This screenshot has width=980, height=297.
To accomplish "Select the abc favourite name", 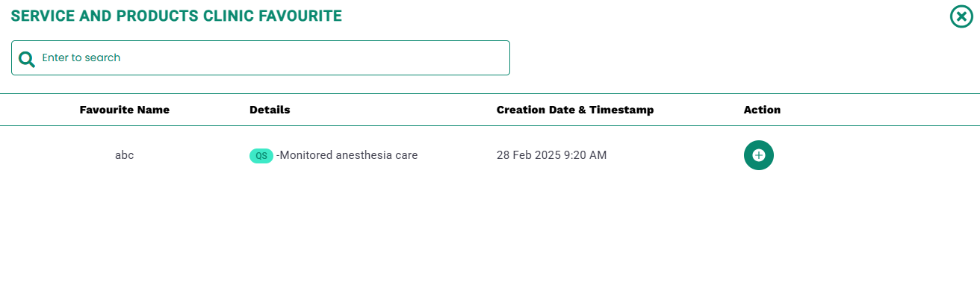I will (125, 155).
